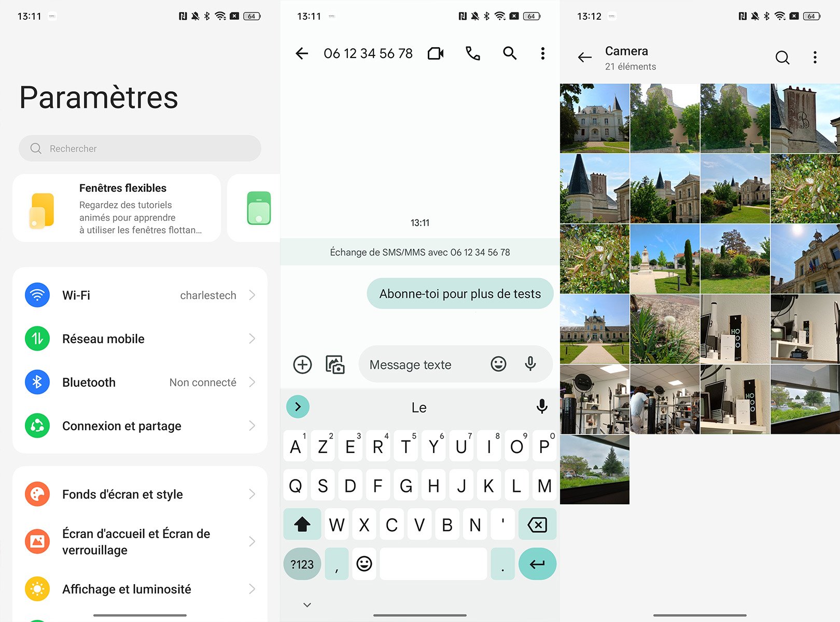Viewport: 840px width, 622px height.
Task: Open Fonds d'écran et style entry
Action: pos(140,494)
